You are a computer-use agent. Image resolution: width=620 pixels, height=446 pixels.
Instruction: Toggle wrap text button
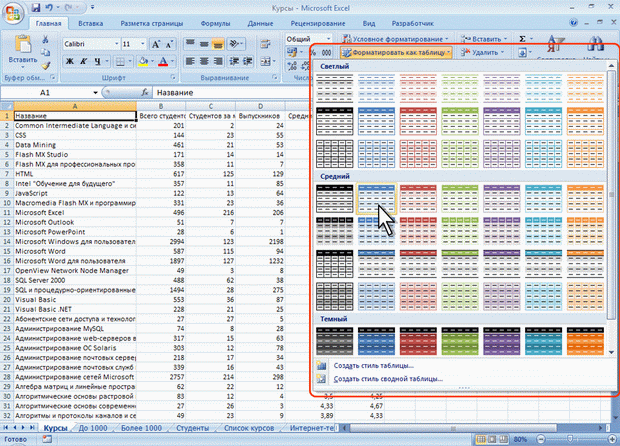click(x=265, y=43)
